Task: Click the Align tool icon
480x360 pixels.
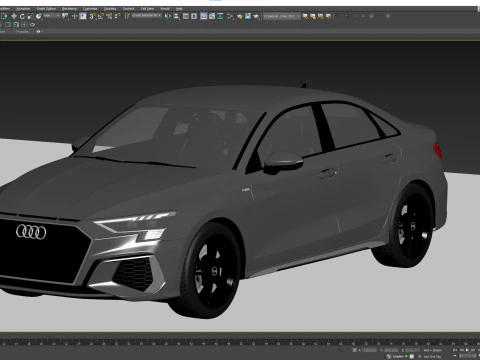Action: coord(176,16)
